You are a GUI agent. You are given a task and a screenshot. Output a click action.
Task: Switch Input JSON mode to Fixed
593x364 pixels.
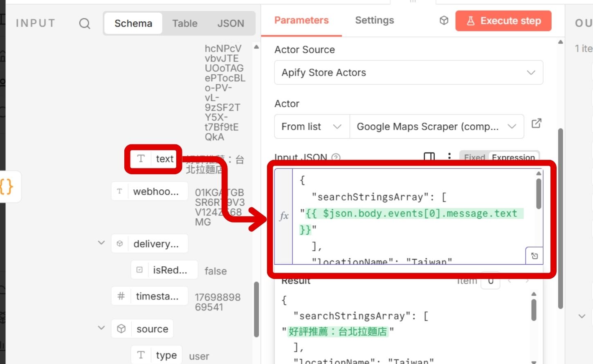point(474,157)
